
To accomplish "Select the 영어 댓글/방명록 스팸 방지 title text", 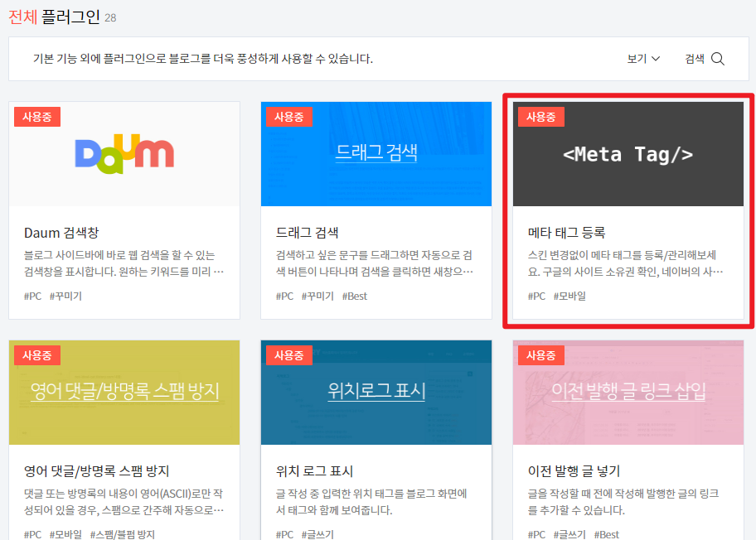I will [x=96, y=471].
